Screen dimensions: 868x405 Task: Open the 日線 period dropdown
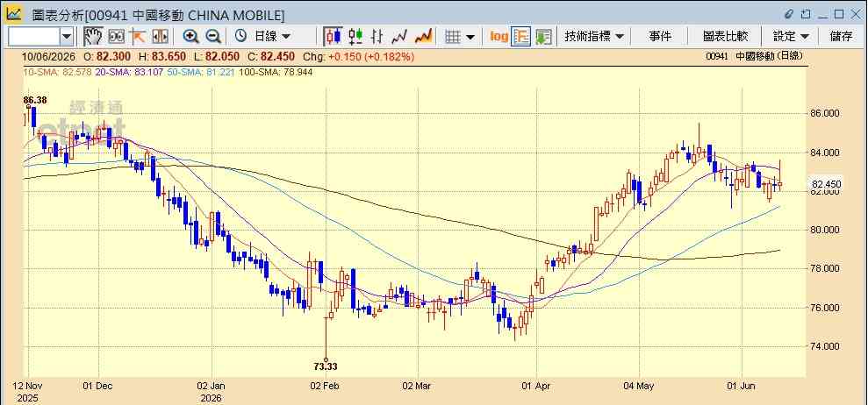point(263,37)
